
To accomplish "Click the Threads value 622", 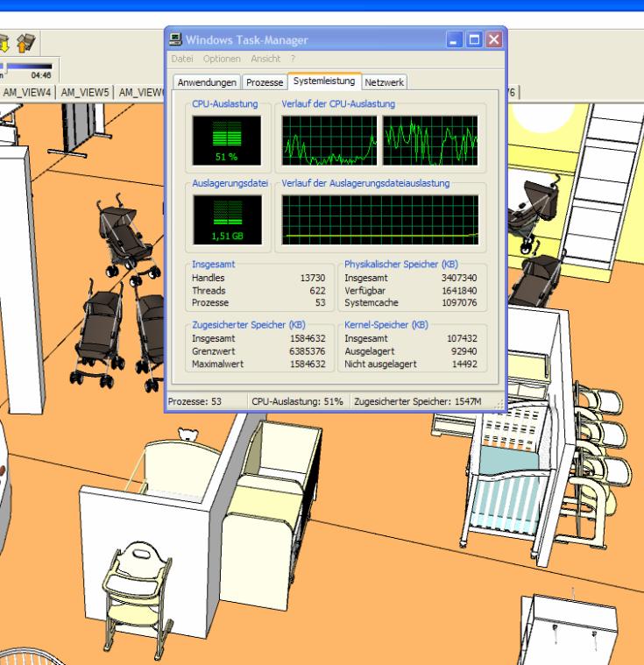I will click(x=317, y=291).
